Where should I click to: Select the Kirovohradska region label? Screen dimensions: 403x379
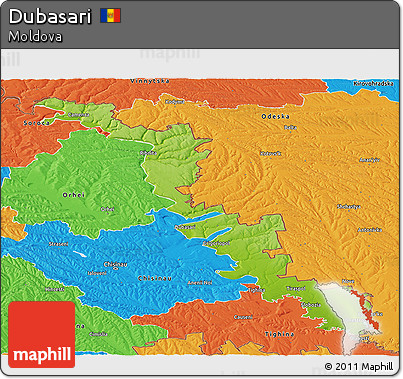[373, 83]
